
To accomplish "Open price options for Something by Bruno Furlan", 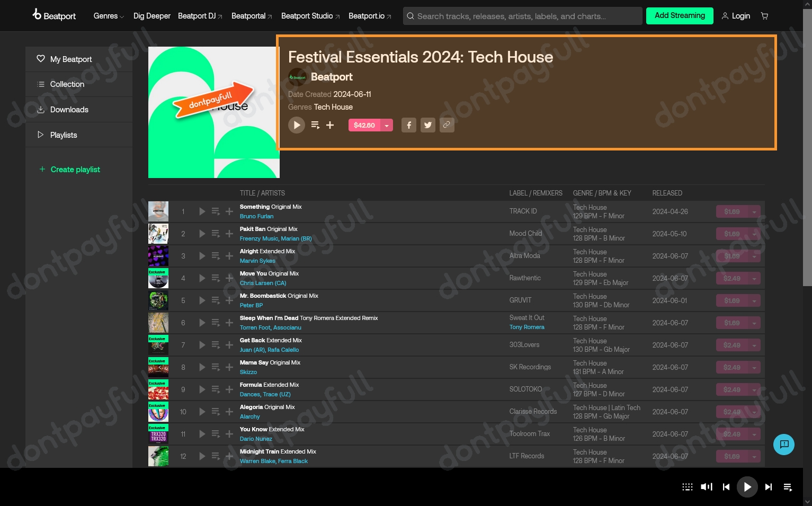I will [x=755, y=211].
